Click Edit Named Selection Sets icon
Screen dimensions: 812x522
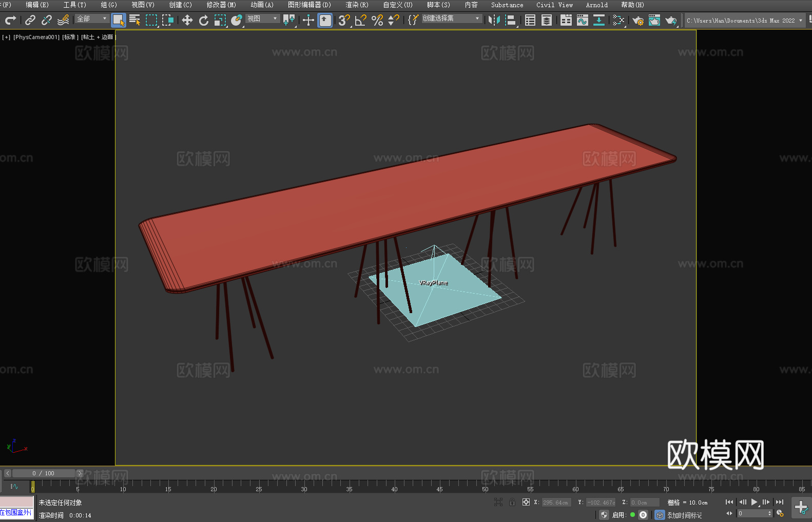coord(413,20)
